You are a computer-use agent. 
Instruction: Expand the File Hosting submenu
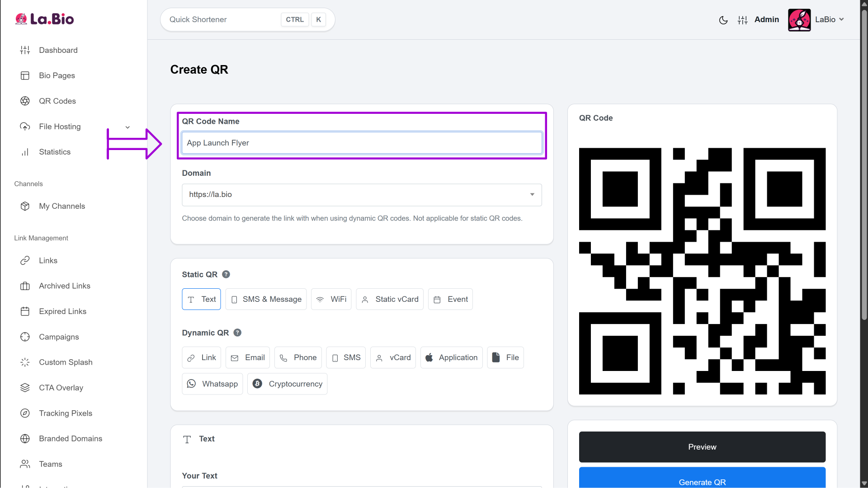(x=127, y=127)
